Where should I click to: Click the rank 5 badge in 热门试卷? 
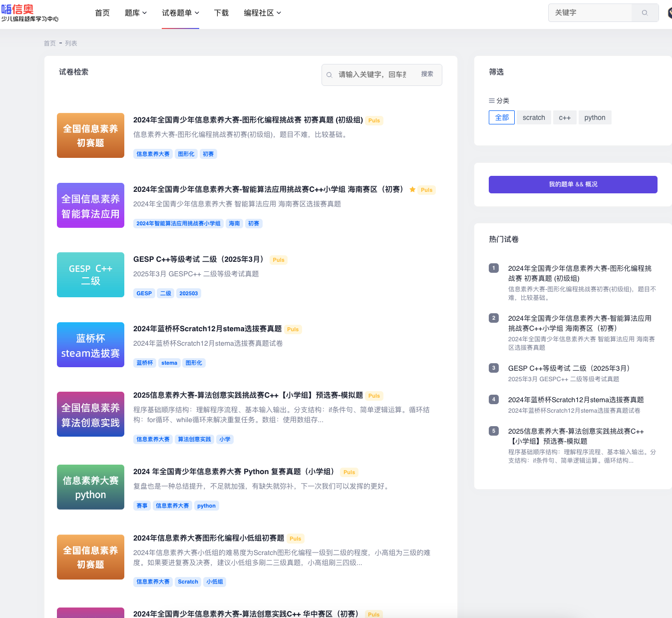pos(494,431)
